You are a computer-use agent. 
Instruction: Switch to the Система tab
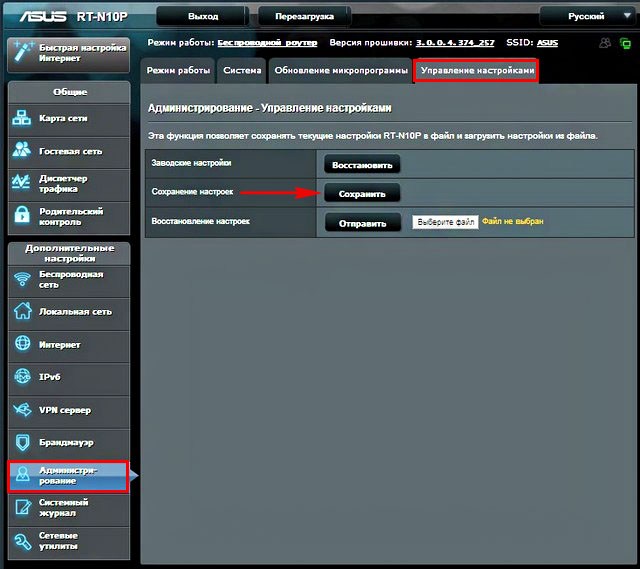242,71
